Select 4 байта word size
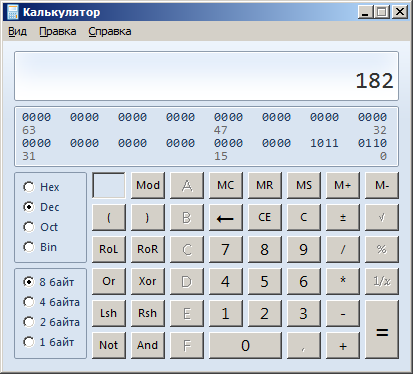 point(52,302)
